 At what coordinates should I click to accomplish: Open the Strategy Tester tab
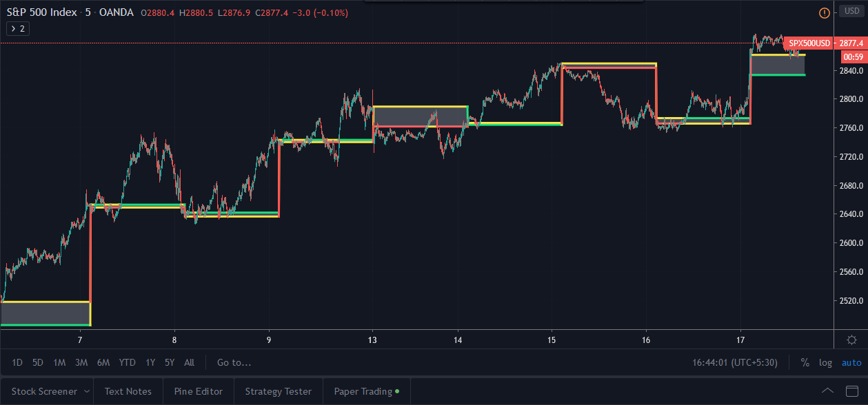point(279,391)
